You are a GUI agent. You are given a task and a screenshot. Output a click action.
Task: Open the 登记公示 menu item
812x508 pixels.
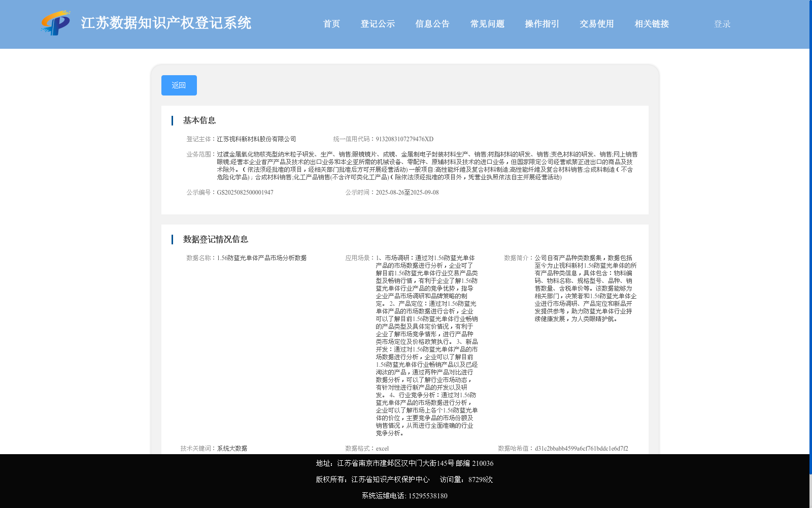pyautogui.click(x=378, y=24)
